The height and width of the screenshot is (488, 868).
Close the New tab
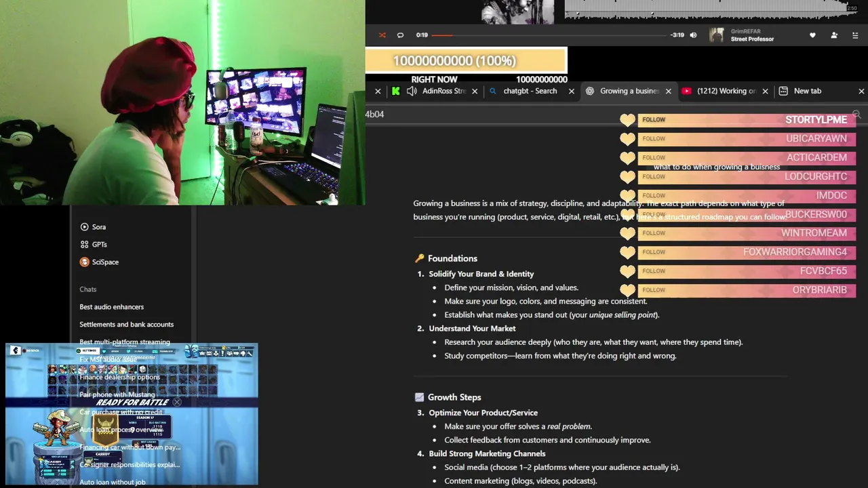861,91
